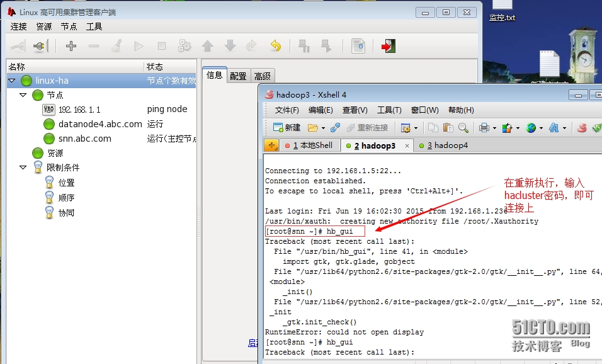
Task: Open dropdown arrow next to printer icon
Action: tap(494, 128)
